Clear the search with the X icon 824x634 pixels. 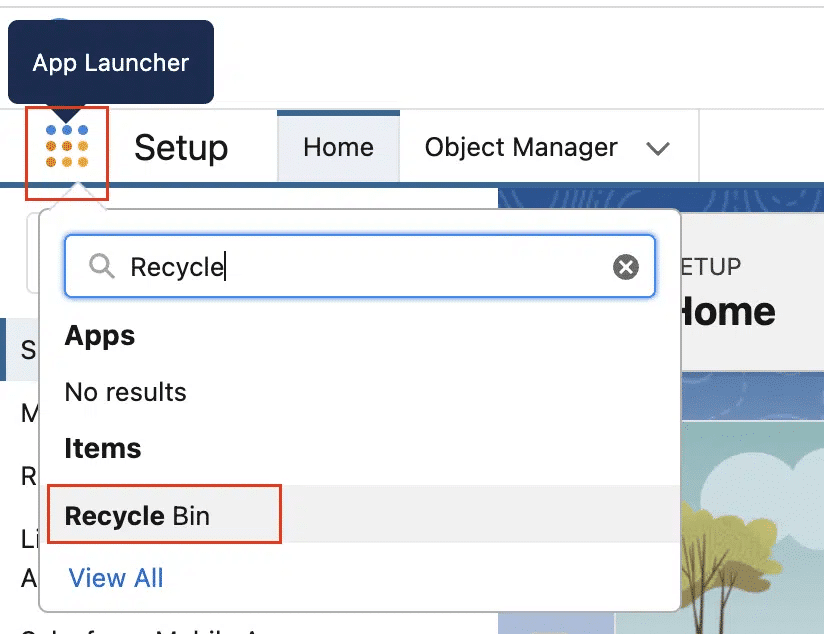pos(625,266)
